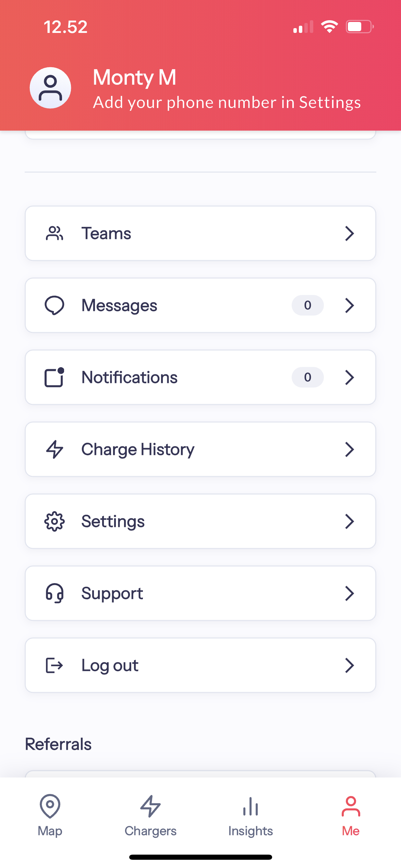Image resolution: width=401 pixels, height=868 pixels.
Task: Click the Notifications badge icon
Action: point(54,377)
